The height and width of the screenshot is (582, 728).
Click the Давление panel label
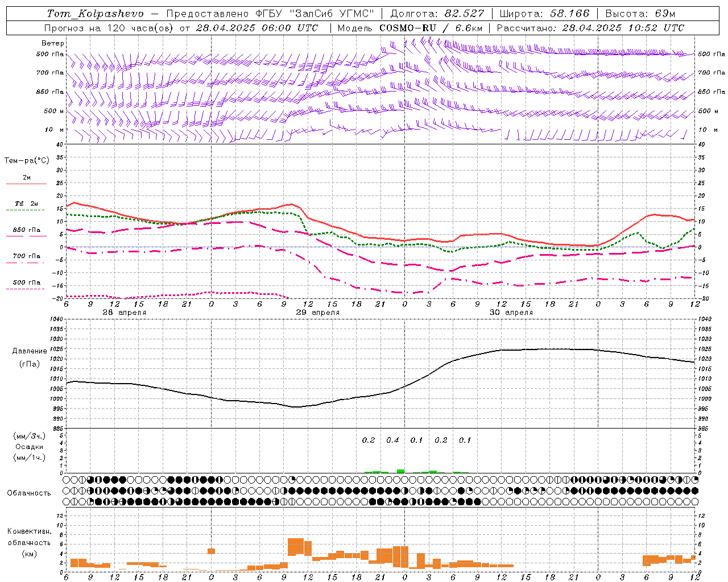tap(30, 351)
